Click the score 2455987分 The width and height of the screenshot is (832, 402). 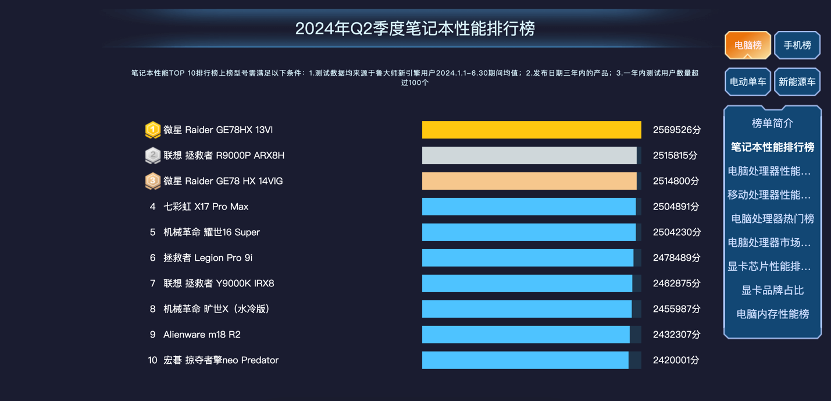[x=677, y=309]
